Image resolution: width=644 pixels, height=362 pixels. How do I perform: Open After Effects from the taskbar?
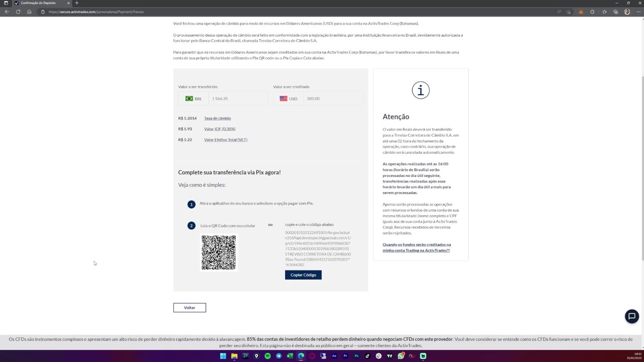click(x=334, y=356)
